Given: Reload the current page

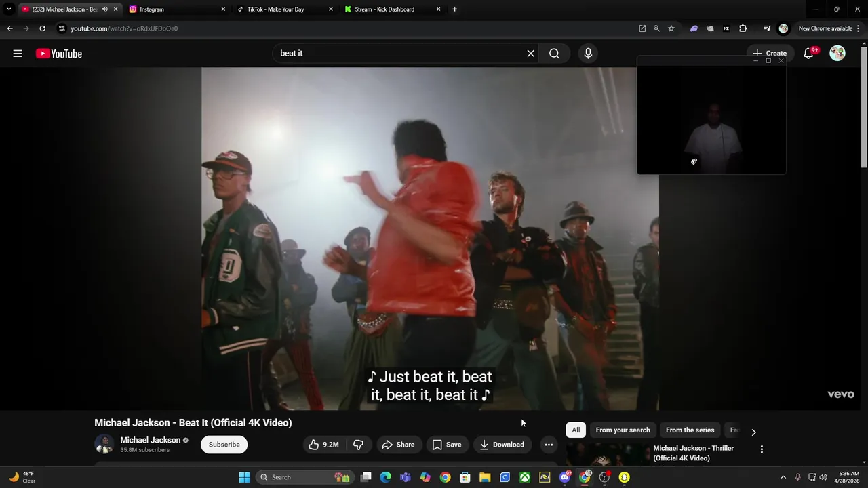Looking at the screenshot, I should click(x=42, y=28).
